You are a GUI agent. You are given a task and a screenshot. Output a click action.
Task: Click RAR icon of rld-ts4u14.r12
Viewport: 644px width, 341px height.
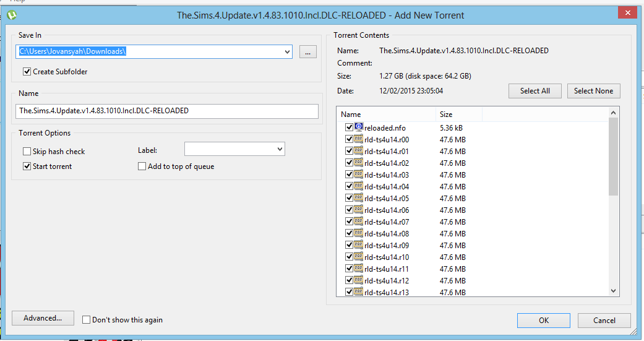[359, 280]
